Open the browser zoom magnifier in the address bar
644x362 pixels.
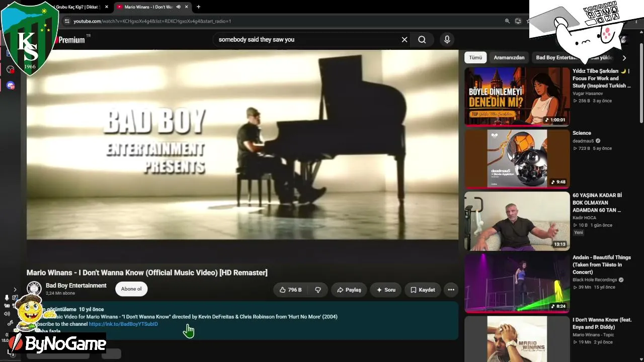pyautogui.click(x=507, y=21)
